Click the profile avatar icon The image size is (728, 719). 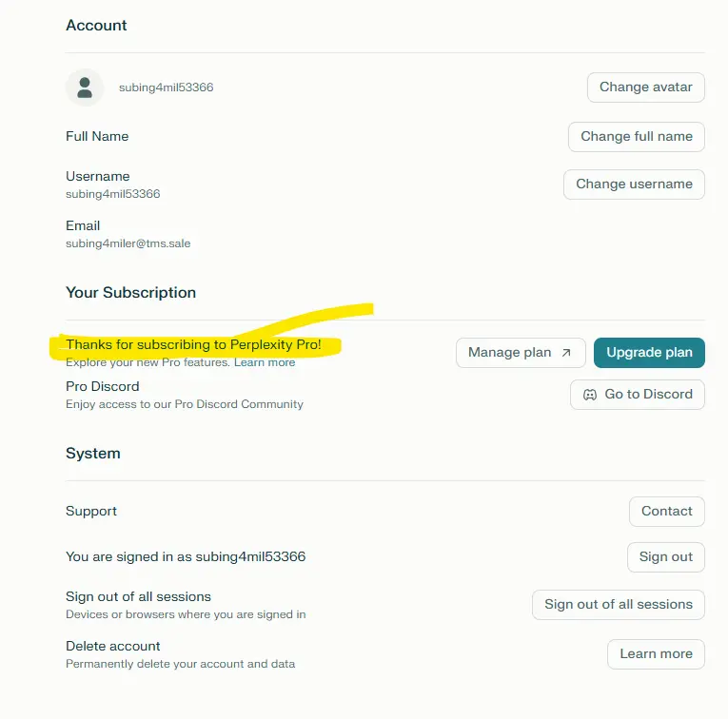coord(85,87)
